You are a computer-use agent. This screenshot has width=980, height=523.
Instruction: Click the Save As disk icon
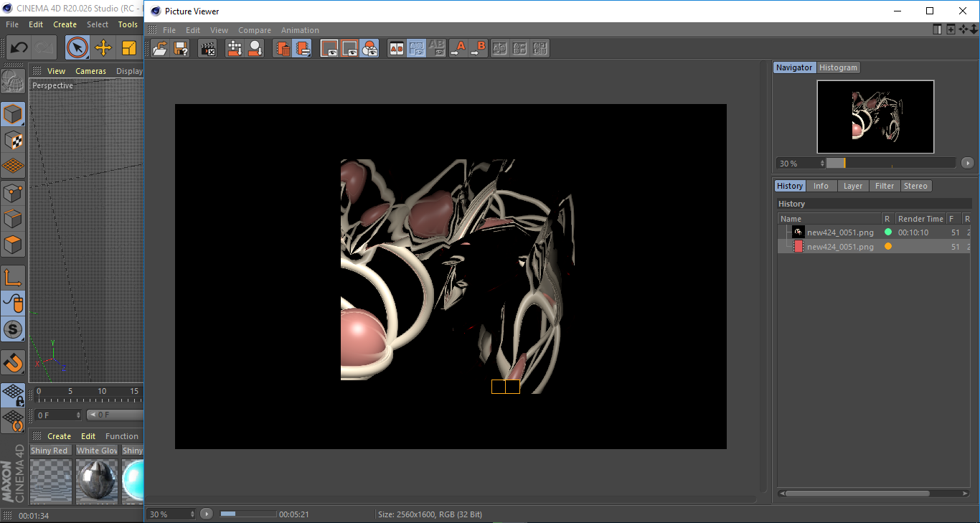click(x=181, y=48)
